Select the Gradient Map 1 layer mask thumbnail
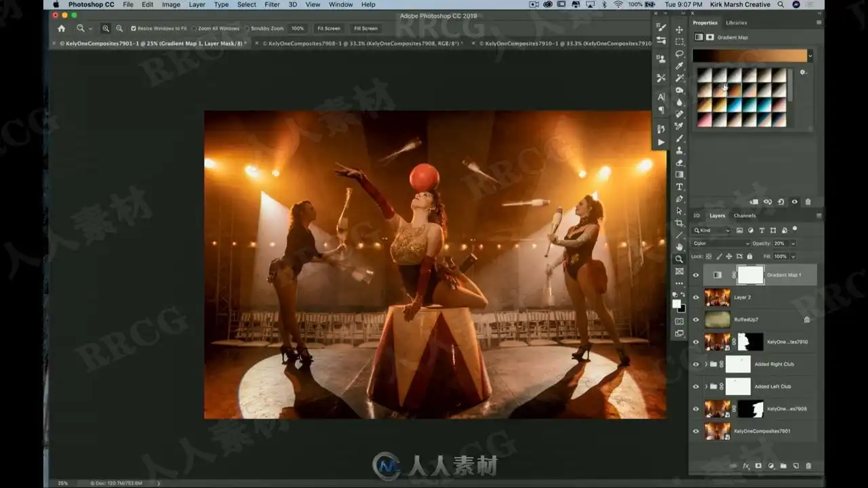Viewport: 868px width, 488px height. coord(750,275)
